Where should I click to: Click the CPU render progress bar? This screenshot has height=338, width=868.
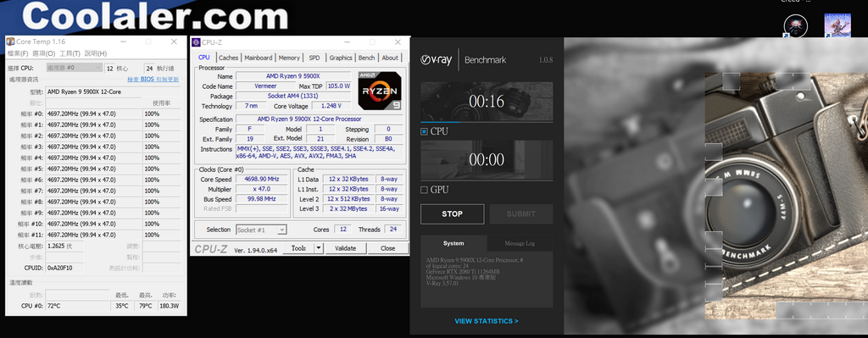click(487, 122)
